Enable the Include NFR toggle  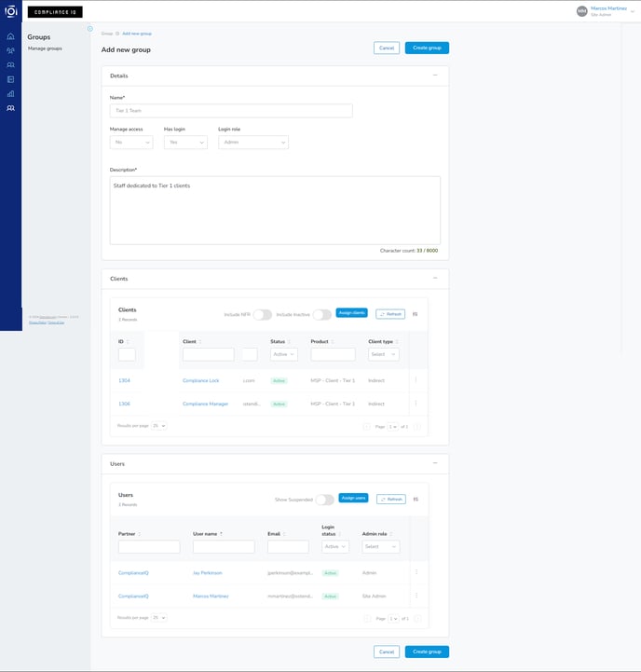pyautogui.click(x=263, y=314)
